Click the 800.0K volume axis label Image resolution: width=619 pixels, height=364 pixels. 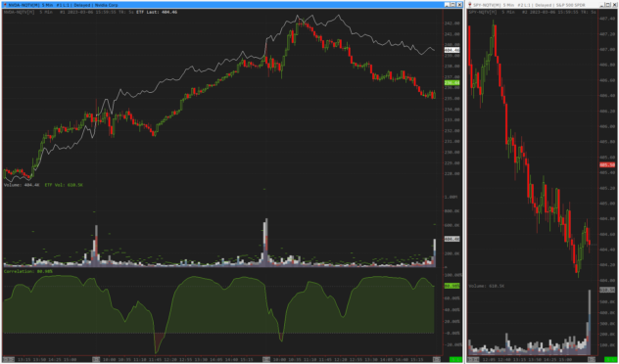(452, 211)
